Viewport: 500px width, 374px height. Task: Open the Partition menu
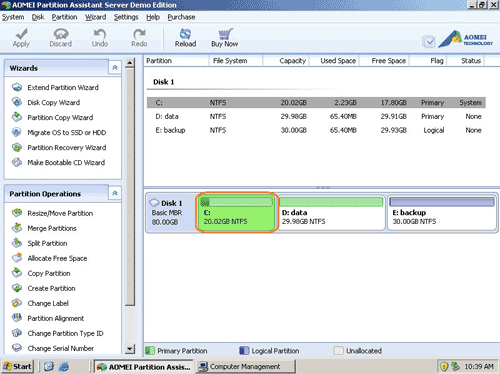click(x=64, y=17)
